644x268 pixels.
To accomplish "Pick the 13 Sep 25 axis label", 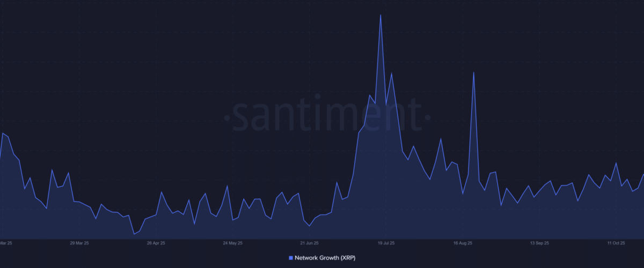I will tap(539, 243).
